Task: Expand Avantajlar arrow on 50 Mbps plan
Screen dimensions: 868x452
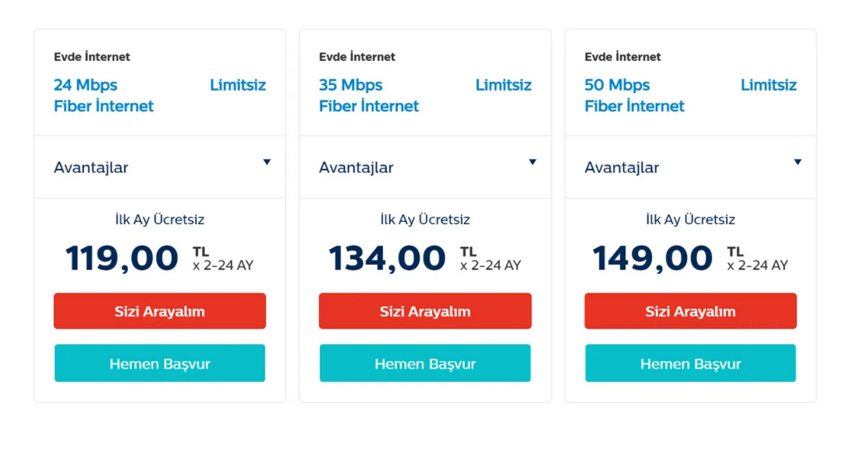Action: coord(798,162)
